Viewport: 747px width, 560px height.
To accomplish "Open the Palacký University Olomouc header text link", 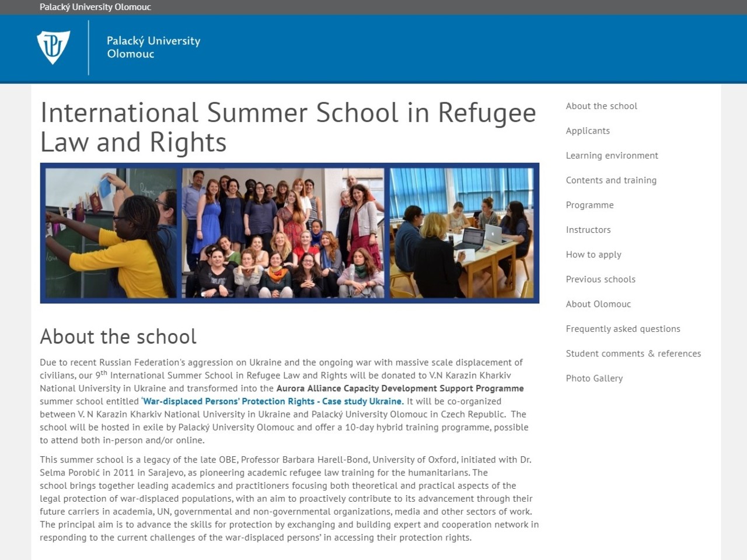I will [153, 47].
